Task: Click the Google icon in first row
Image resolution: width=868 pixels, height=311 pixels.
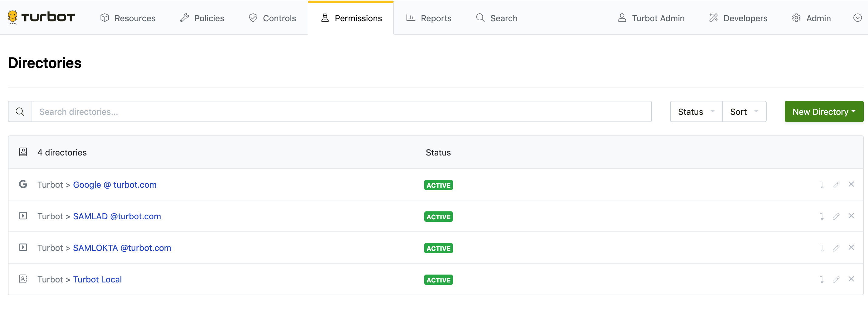Action: click(x=23, y=184)
